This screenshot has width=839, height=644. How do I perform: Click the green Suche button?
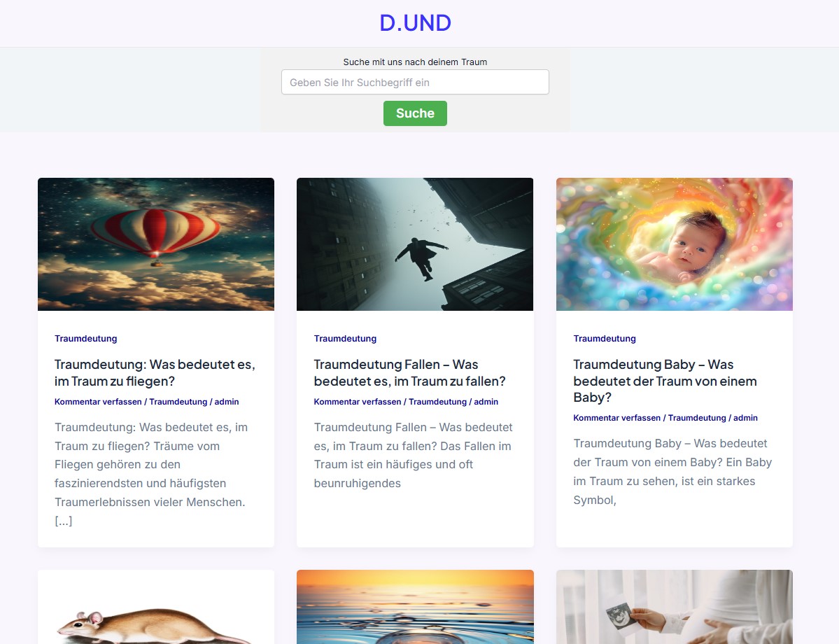(415, 113)
